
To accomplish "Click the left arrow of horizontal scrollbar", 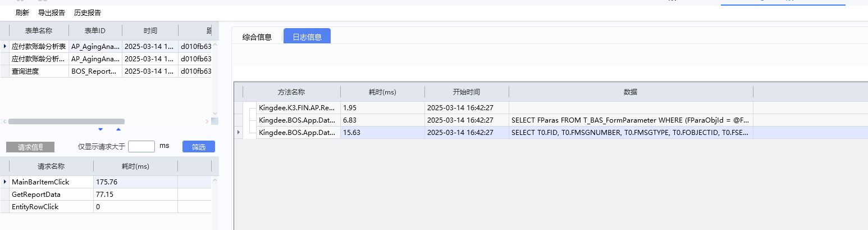I will coord(4,121).
